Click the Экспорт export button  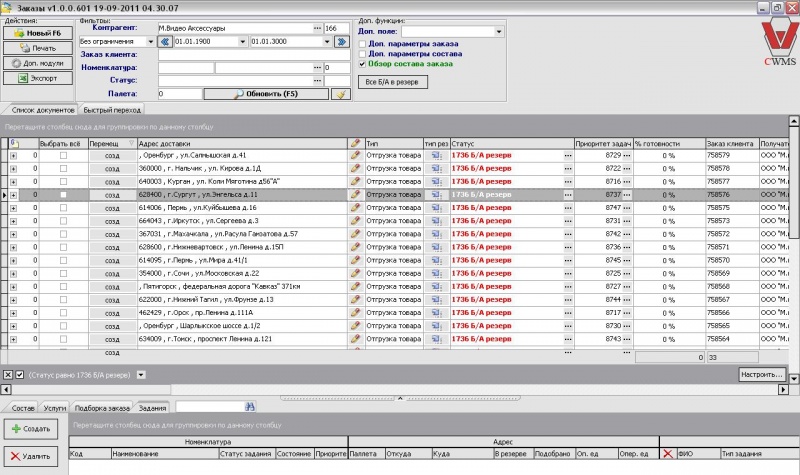(x=36, y=78)
